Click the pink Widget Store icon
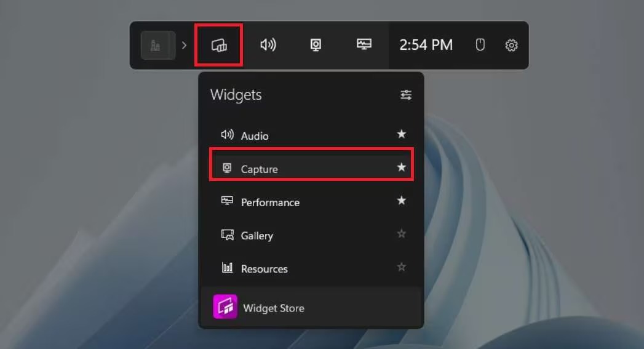 [225, 307]
